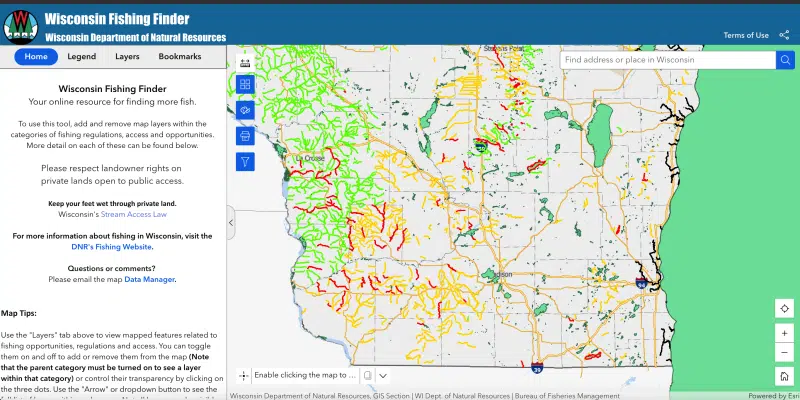Open the measure ruler tool
Image resolution: width=800 pixels, height=400 pixels.
[x=245, y=62]
